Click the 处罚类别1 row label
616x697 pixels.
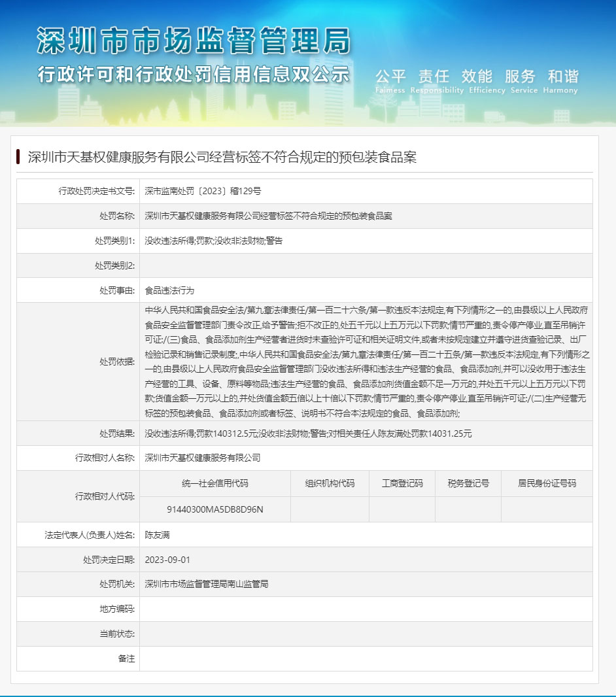tap(114, 241)
